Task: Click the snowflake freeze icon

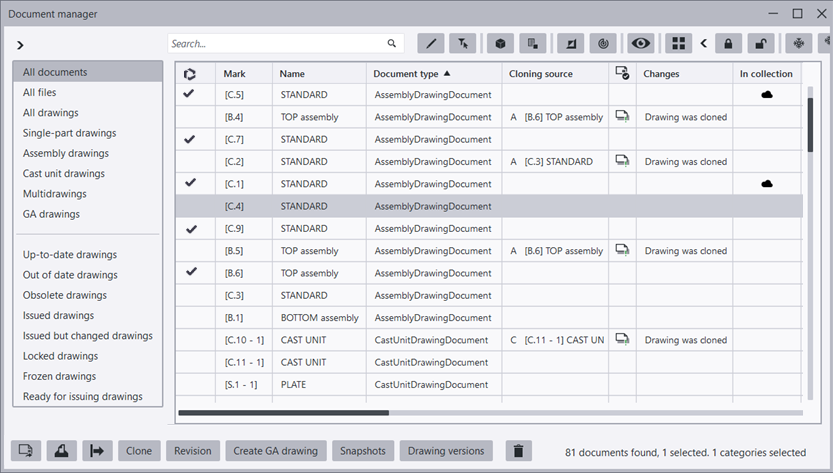Action: pyautogui.click(x=798, y=44)
